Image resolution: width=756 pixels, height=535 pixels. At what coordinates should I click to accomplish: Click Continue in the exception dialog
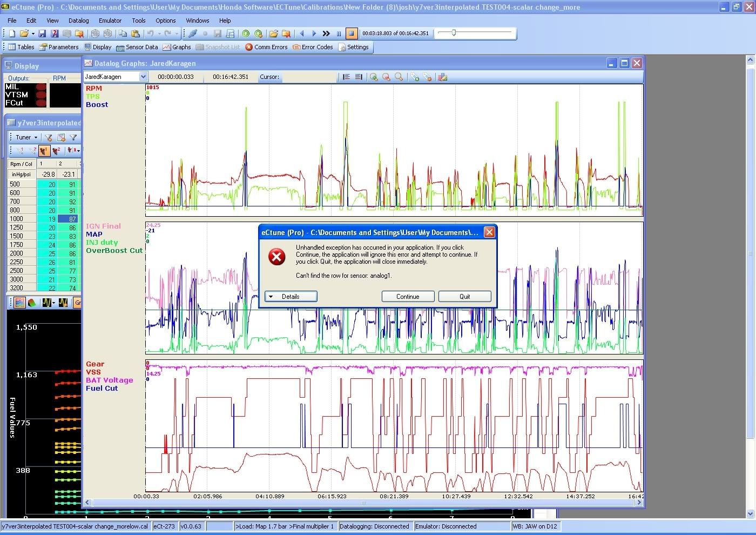coord(408,296)
